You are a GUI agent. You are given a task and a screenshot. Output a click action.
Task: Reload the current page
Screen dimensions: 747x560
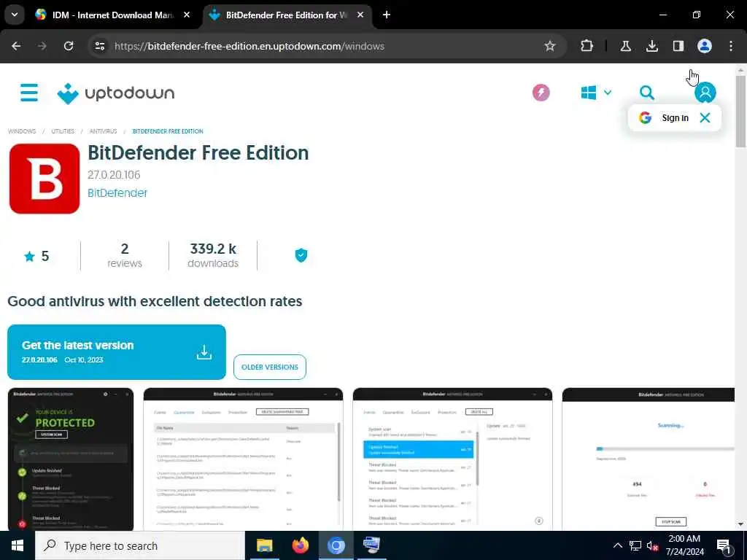69,46
